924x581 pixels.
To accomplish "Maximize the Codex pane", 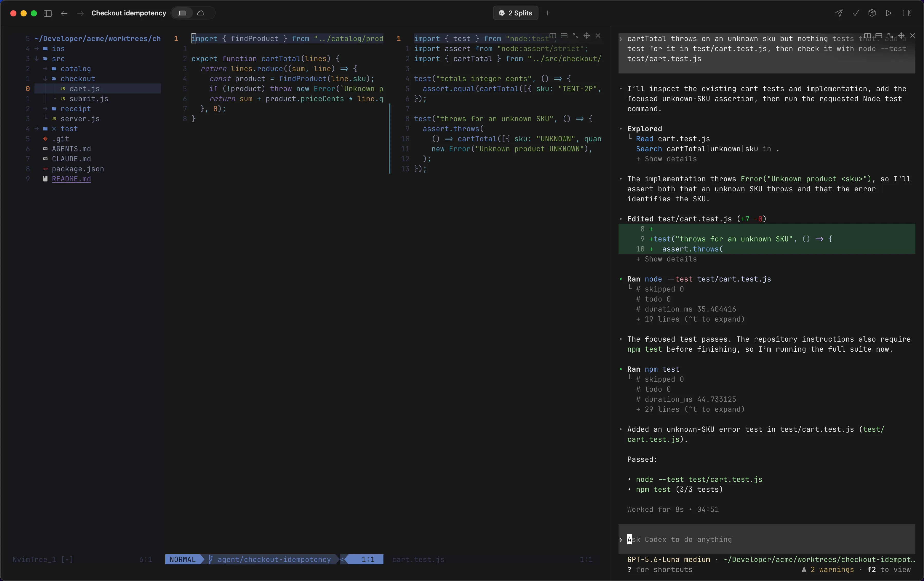I will [x=890, y=36].
